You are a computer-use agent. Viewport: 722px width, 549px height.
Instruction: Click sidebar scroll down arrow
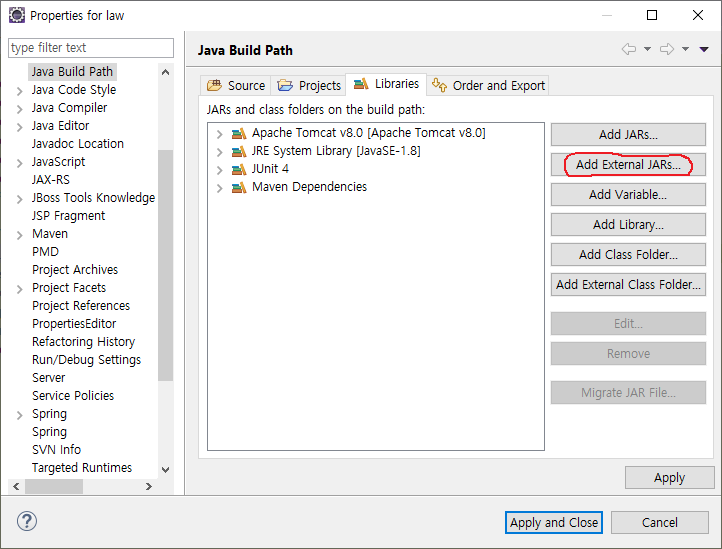coord(165,470)
